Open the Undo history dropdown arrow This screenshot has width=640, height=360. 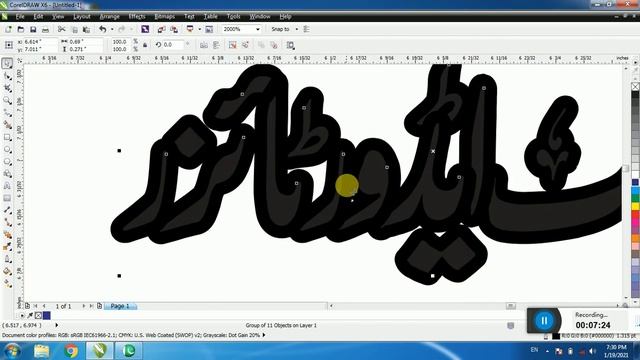coord(112,29)
